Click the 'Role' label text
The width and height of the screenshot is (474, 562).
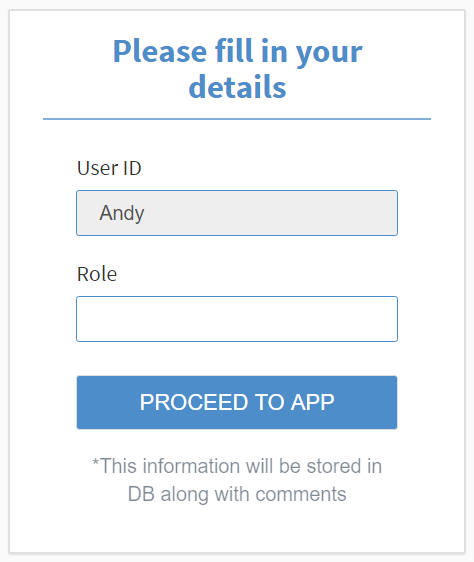97,274
